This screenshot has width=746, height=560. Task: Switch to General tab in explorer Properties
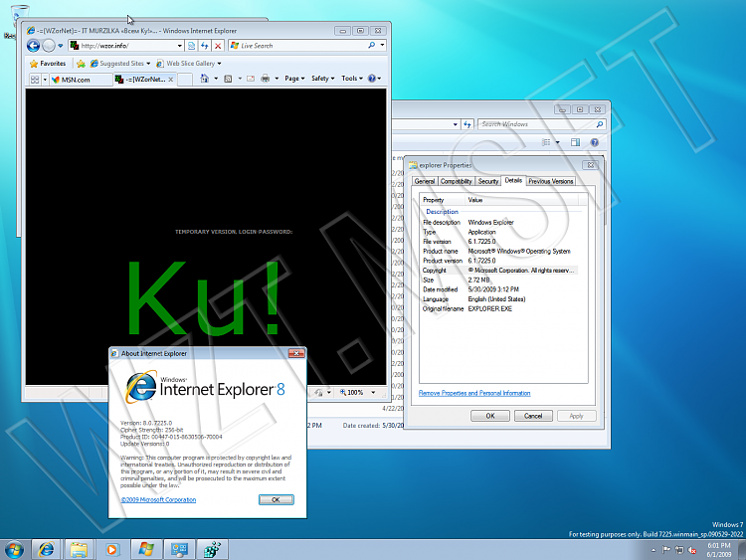(425, 181)
